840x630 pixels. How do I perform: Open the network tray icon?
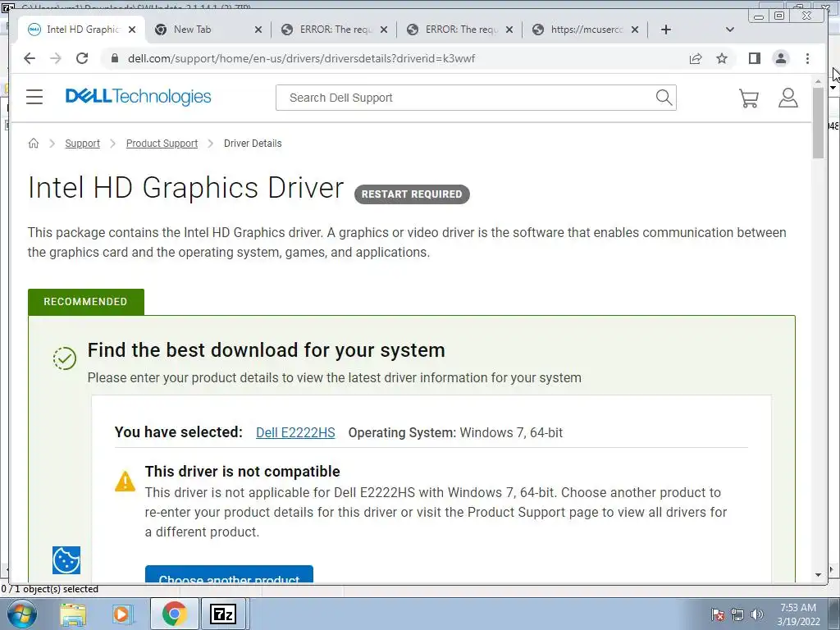point(737,614)
